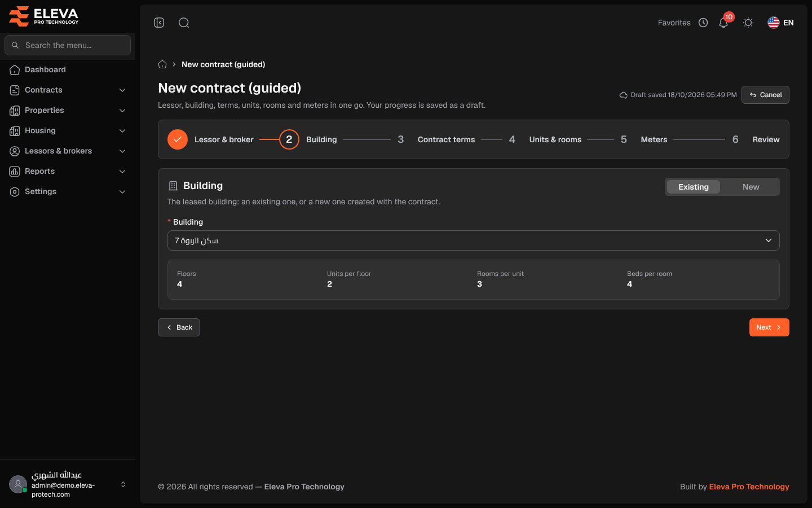Screen dimensions: 812x508
Task: Click the Eleva Pro Technology logo
Action: tap(43, 16)
